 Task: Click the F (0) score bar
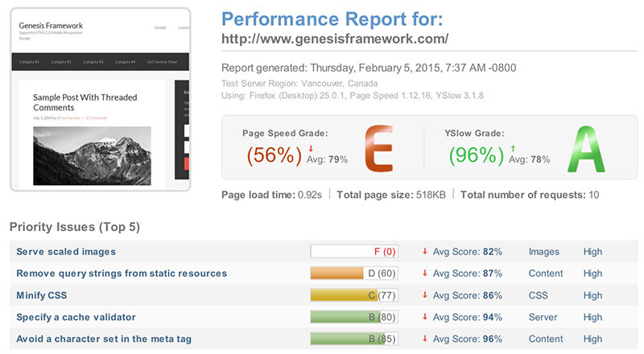[354, 251]
